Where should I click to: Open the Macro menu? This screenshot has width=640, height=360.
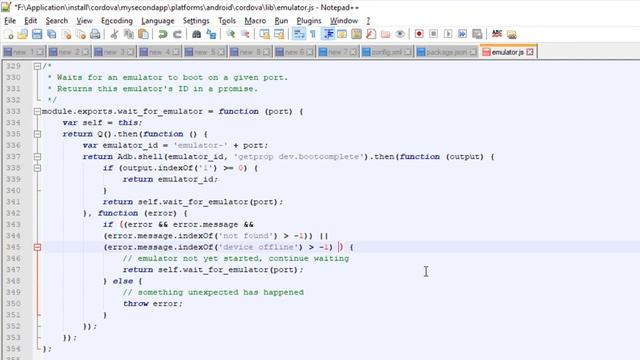tap(255, 21)
